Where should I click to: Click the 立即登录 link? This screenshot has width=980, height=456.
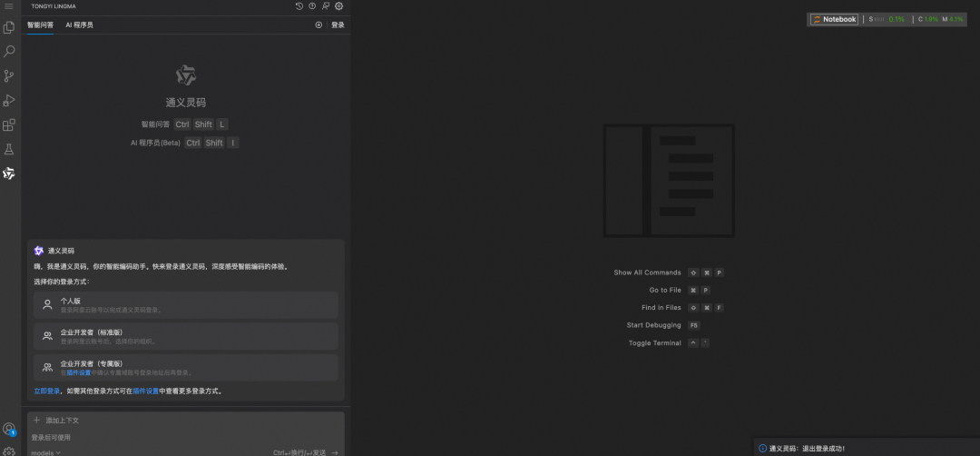pos(46,391)
